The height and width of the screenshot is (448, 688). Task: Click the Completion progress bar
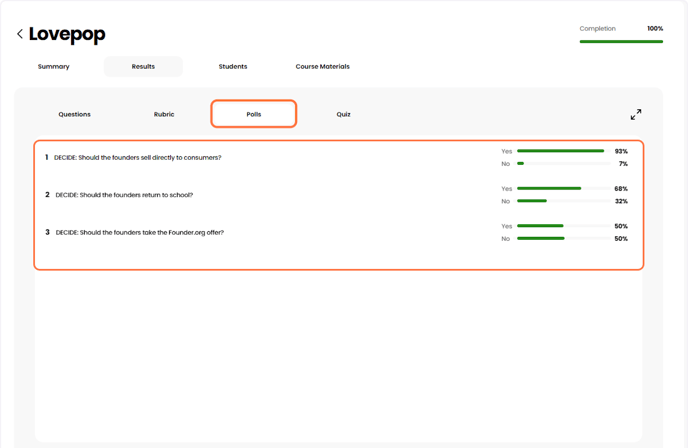coord(621,42)
